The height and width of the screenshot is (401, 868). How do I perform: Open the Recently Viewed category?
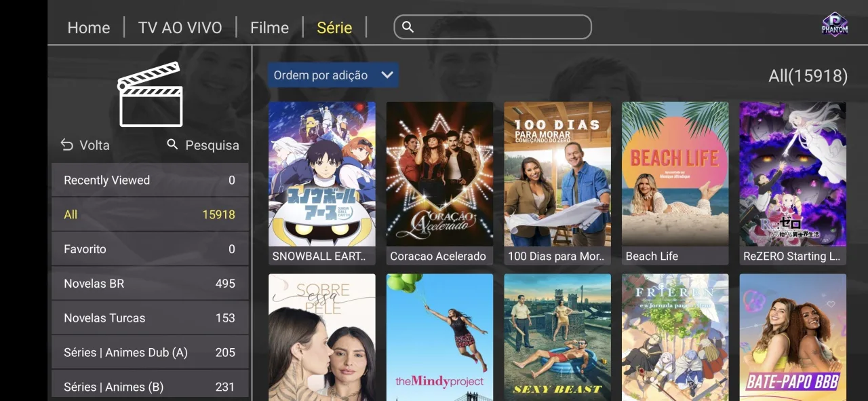coord(150,180)
